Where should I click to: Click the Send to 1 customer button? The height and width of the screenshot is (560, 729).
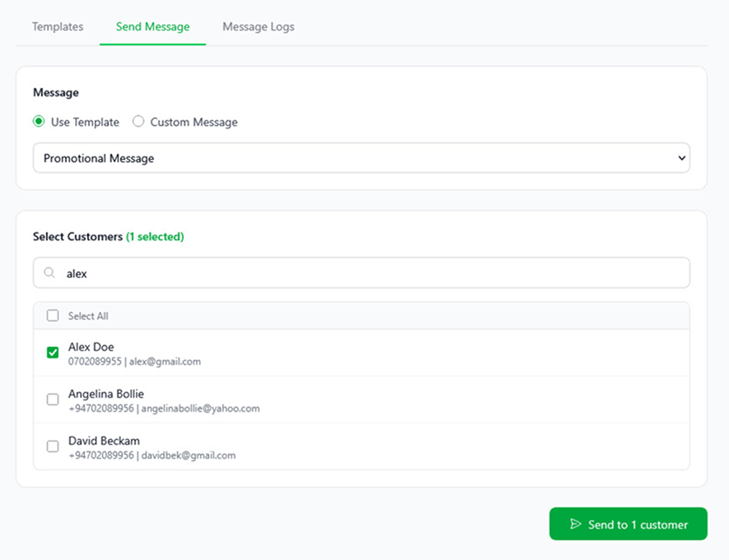pos(628,524)
